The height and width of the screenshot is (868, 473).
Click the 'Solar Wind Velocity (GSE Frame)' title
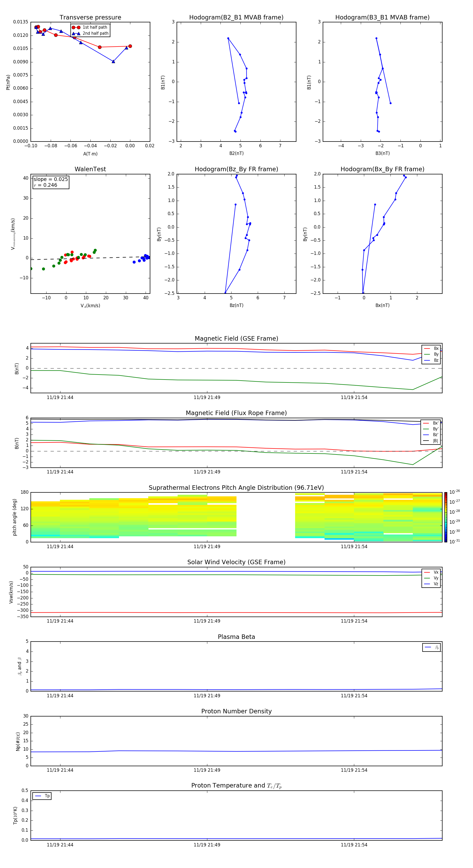point(236,562)
